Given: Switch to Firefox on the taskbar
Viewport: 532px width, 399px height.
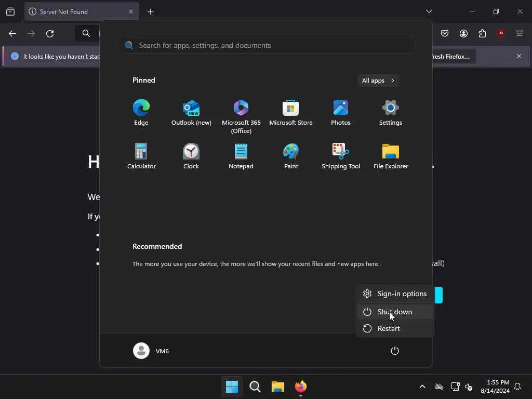Looking at the screenshot, I should tap(301, 387).
